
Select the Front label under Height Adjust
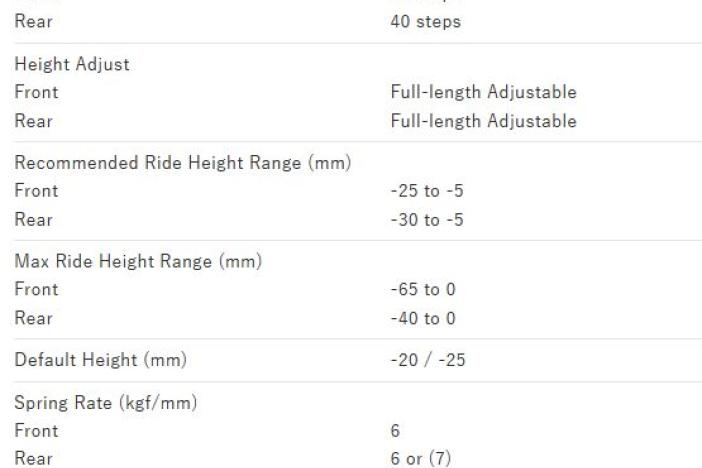(x=36, y=92)
